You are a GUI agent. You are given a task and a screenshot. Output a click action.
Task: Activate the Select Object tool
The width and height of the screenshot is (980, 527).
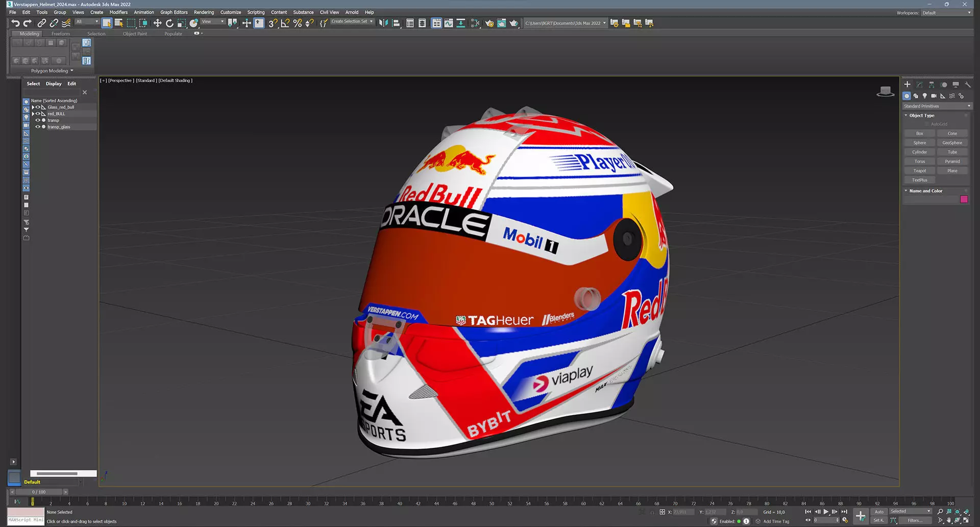[x=107, y=23]
